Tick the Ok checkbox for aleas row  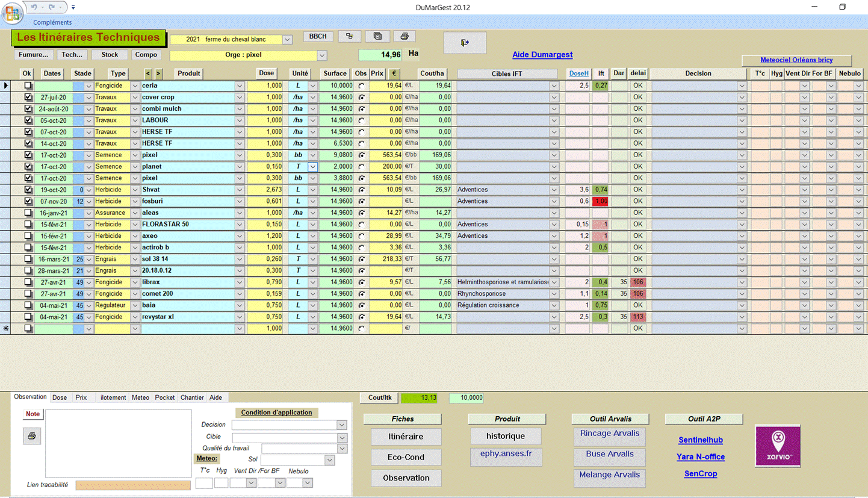[28, 213]
